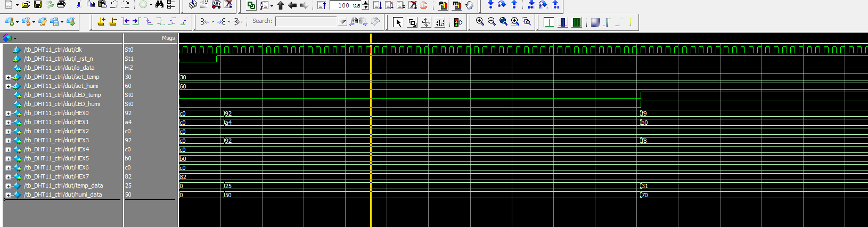The image size is (868, 227).
Task: Click the Zoom In on Active Cursor icon
Action: (x=515, y=22)
